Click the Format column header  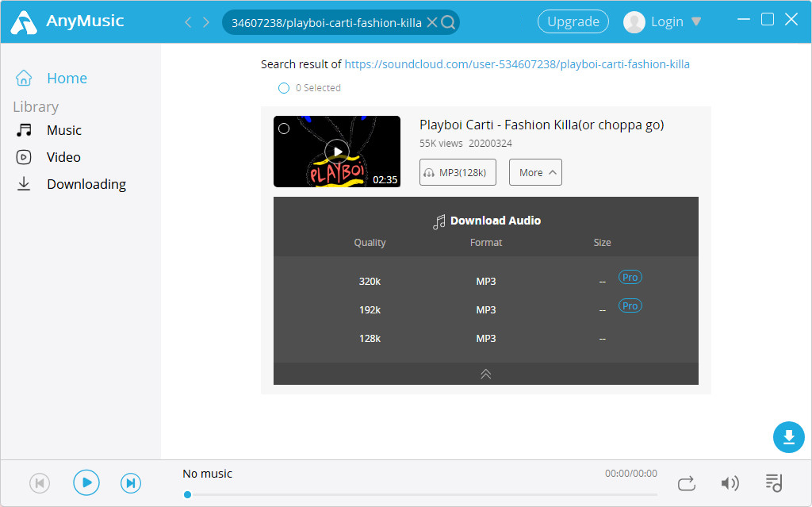[x=486, y=243]
